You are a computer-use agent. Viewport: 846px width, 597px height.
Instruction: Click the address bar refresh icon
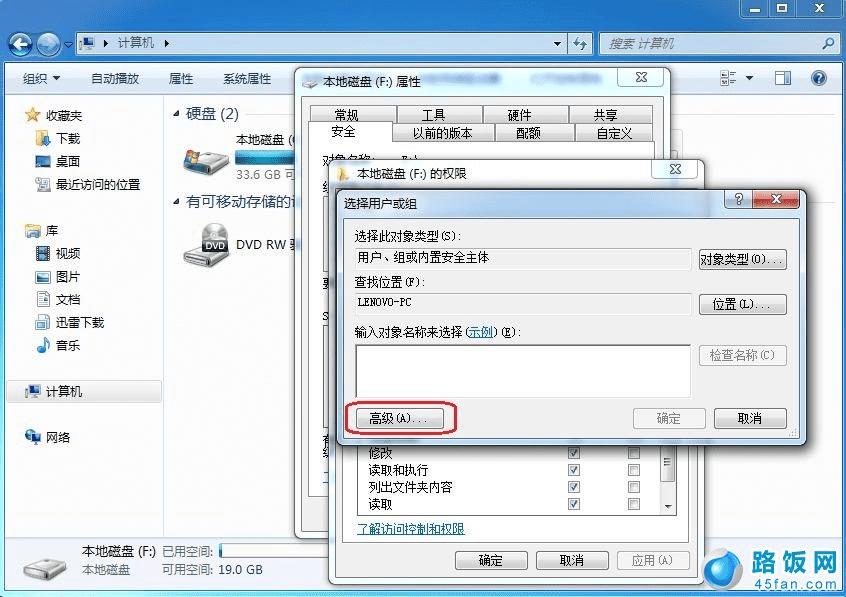click(580, 43)
